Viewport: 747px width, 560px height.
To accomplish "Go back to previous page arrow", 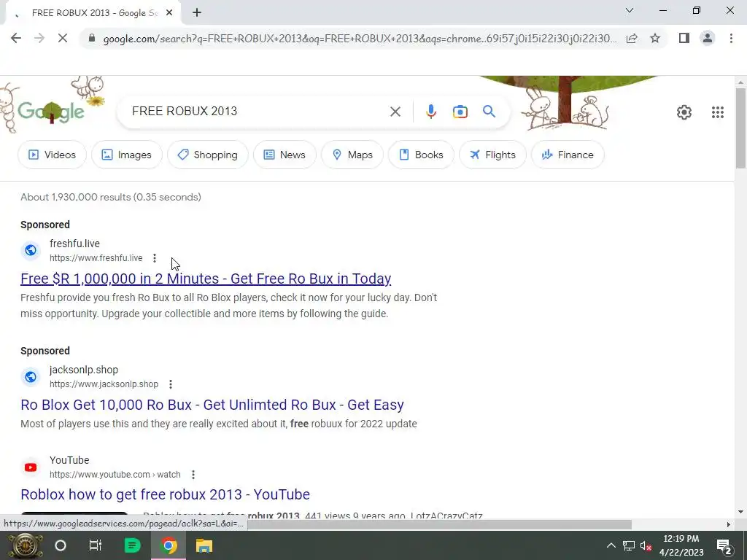I will tap(16, 38).
